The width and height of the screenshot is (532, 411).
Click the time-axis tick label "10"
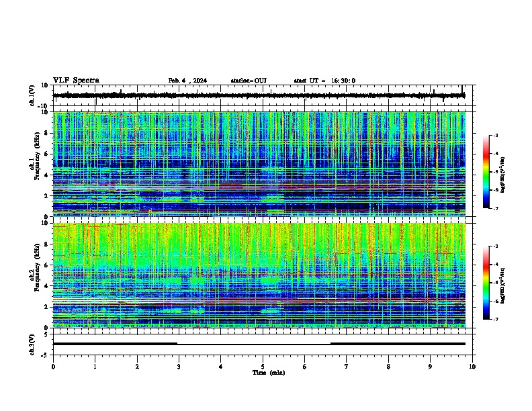(x=472, y=367)
